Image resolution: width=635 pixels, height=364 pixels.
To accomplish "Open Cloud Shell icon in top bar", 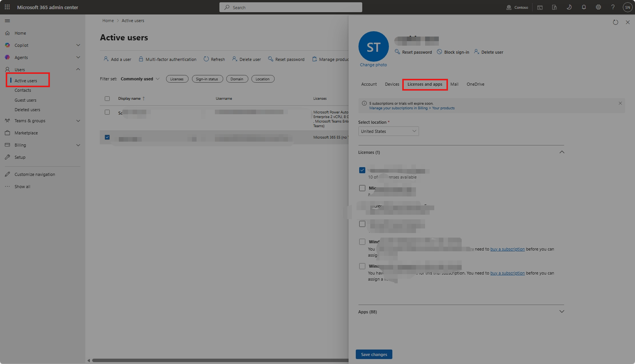I will click(540, 7).
